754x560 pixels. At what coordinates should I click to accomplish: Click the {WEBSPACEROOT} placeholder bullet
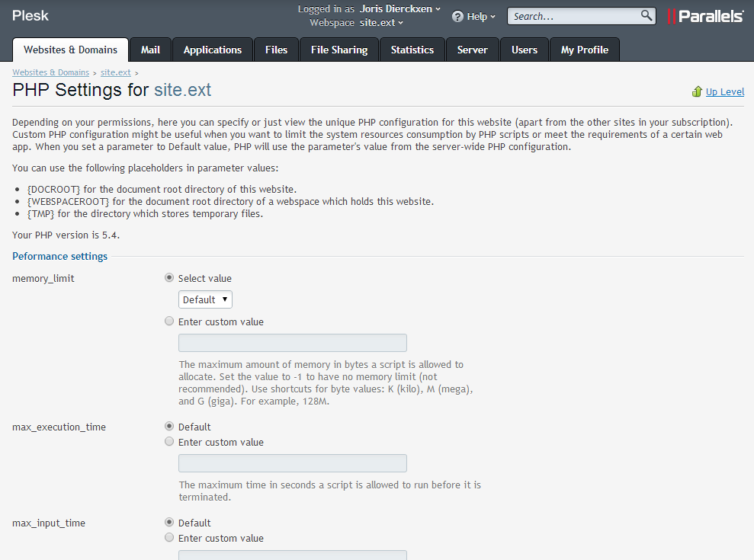click(x=230, y=201)
